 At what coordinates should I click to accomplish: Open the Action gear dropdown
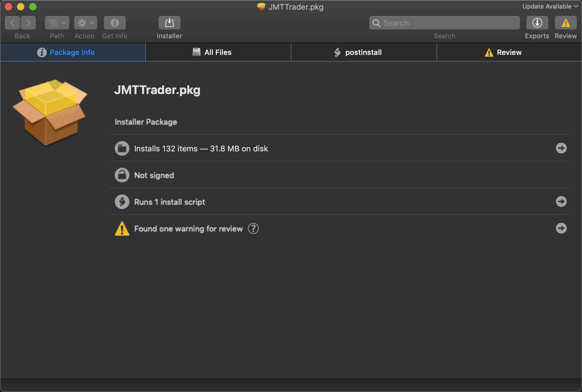coord(85,23)
